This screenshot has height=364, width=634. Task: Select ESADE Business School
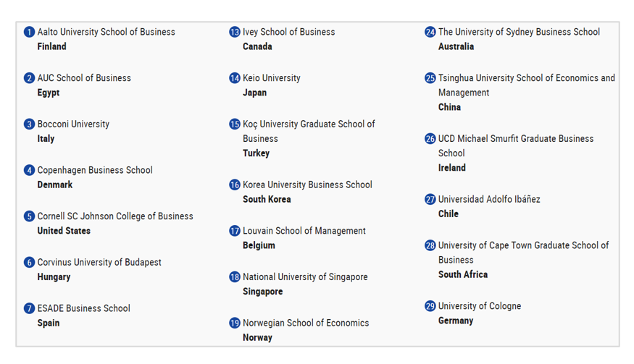point(84,308)
